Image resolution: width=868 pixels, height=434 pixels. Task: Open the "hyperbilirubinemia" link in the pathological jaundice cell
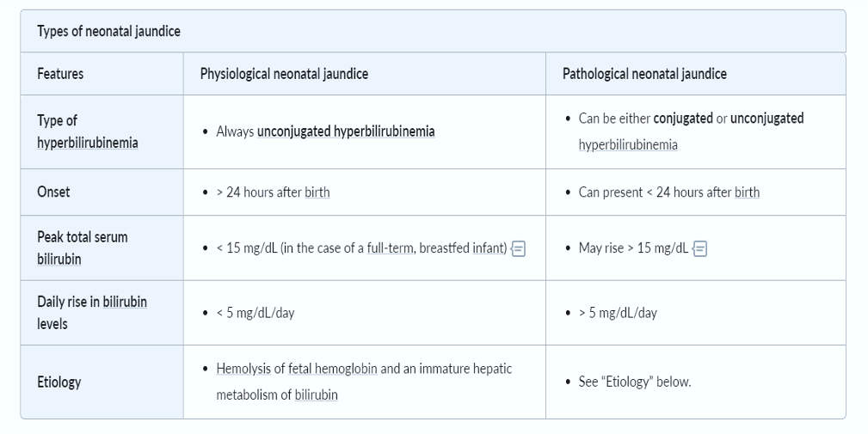pyautogui.click(x=628, y=145)
